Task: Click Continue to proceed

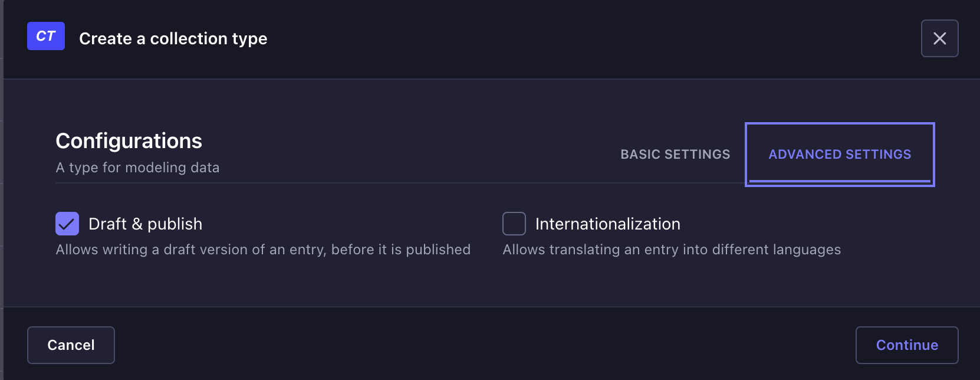Action: [x=907, y=345]
